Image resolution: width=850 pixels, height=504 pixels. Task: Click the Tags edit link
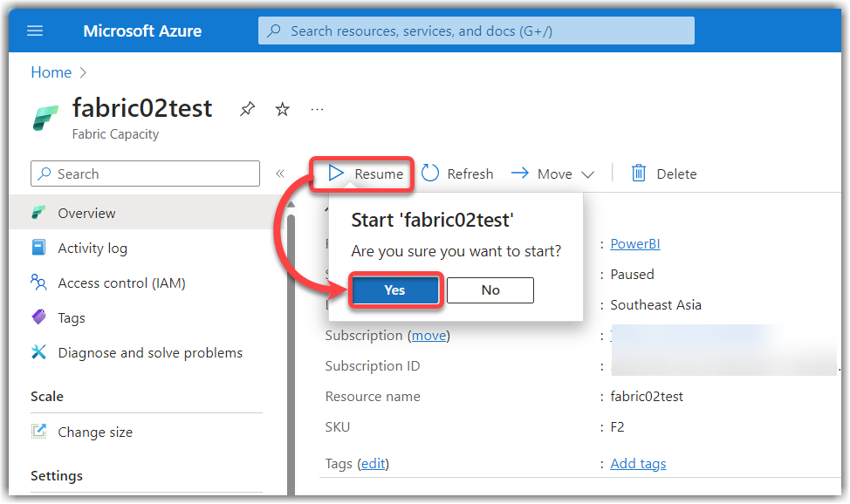point(374,464)
